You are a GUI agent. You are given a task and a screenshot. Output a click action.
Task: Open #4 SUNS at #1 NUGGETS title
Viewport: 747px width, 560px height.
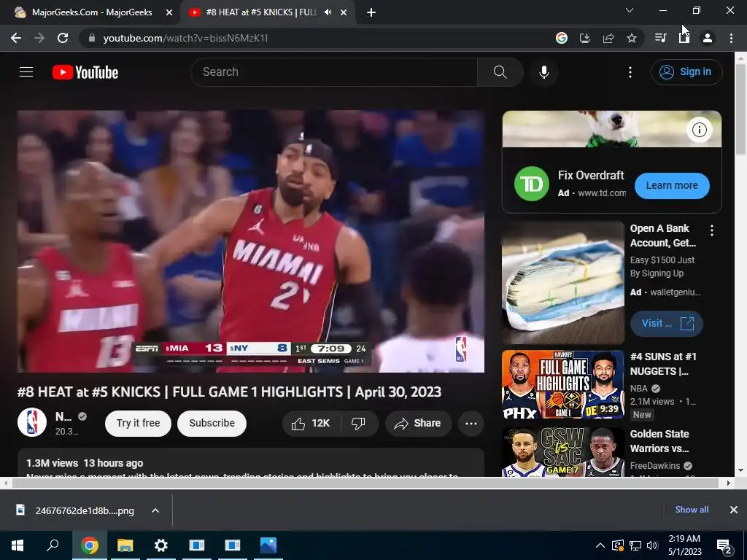click(x=665, y=364)
